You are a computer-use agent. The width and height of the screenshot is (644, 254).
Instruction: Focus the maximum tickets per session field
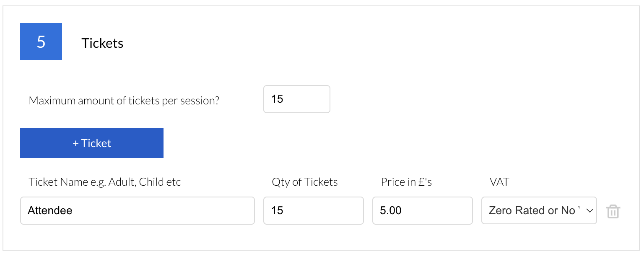tap(296, 99)
